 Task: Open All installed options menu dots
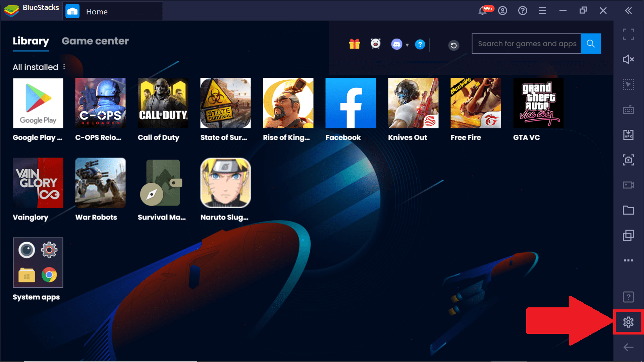[x=64, y=67]
